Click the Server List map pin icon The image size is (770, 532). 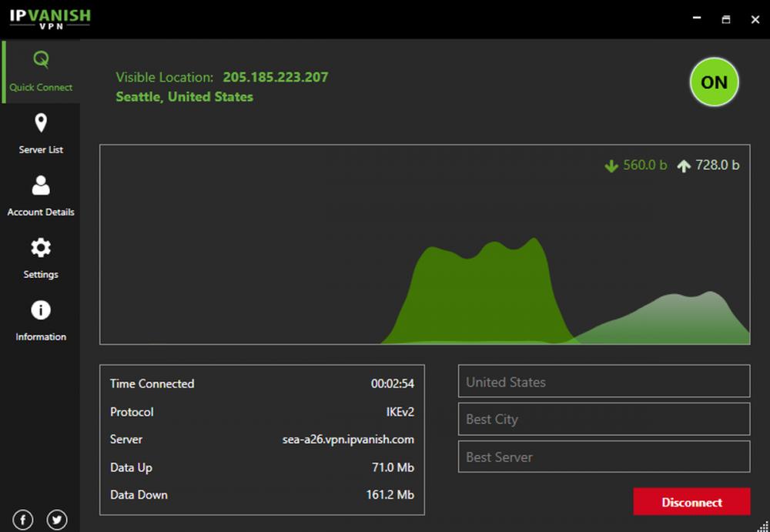41,123
